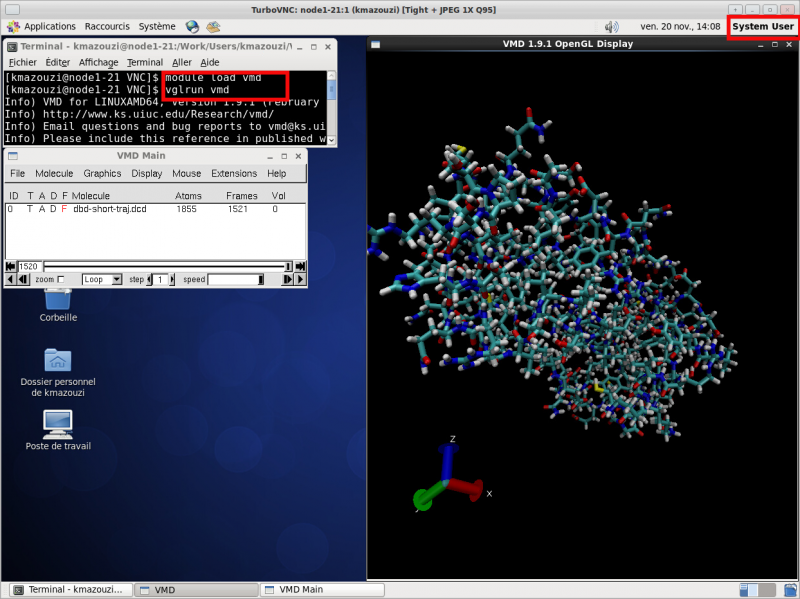Screen dimensions: 800x599
Task: Enable the zoom checkbox in VMD Main
Action: tap(61, 280)
